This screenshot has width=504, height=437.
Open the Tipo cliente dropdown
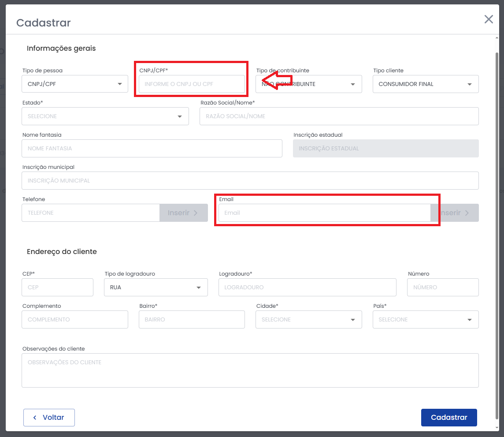[x=425, y=84]
